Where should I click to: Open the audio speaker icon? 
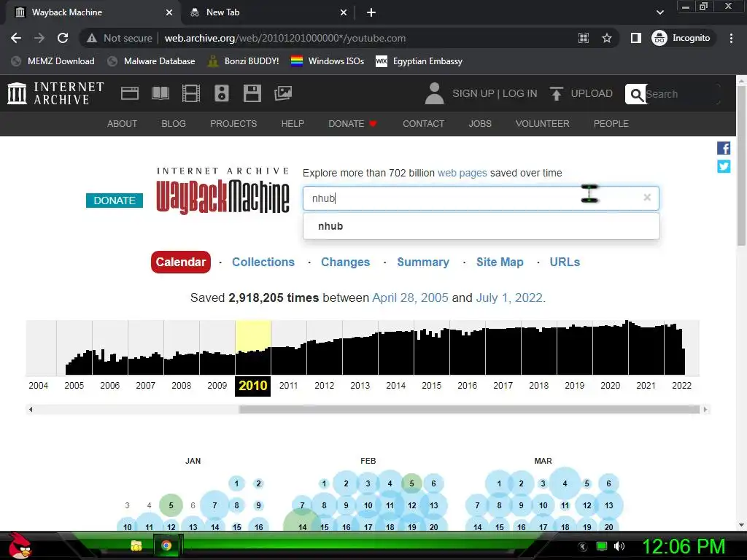coord(222,93)
